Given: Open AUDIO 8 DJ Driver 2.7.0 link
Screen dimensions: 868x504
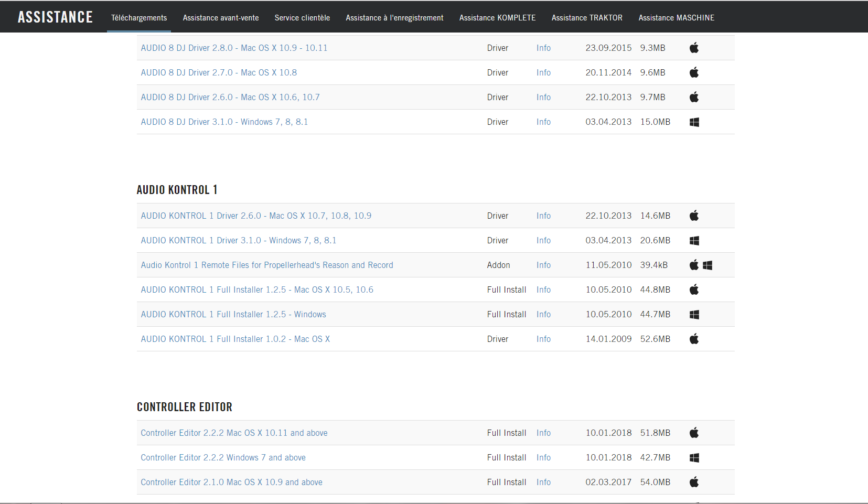Looking at the screenshot, I should click(219, 72).
